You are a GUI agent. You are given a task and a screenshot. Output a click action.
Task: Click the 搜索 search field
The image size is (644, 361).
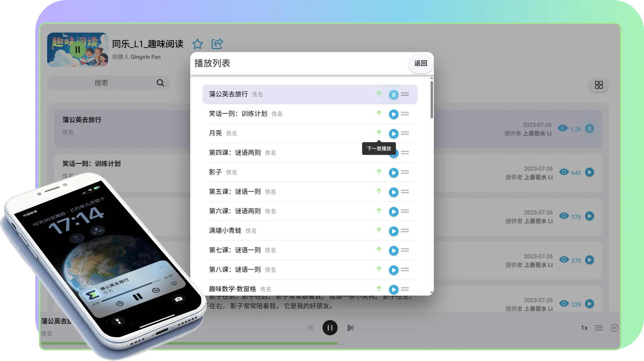click(108, 83)
